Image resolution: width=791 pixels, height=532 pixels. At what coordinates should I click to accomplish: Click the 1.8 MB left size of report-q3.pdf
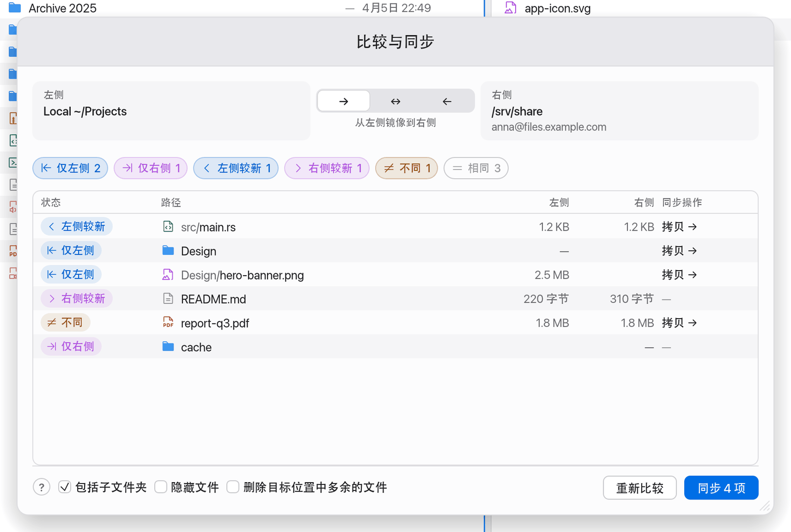click(552, 323)
